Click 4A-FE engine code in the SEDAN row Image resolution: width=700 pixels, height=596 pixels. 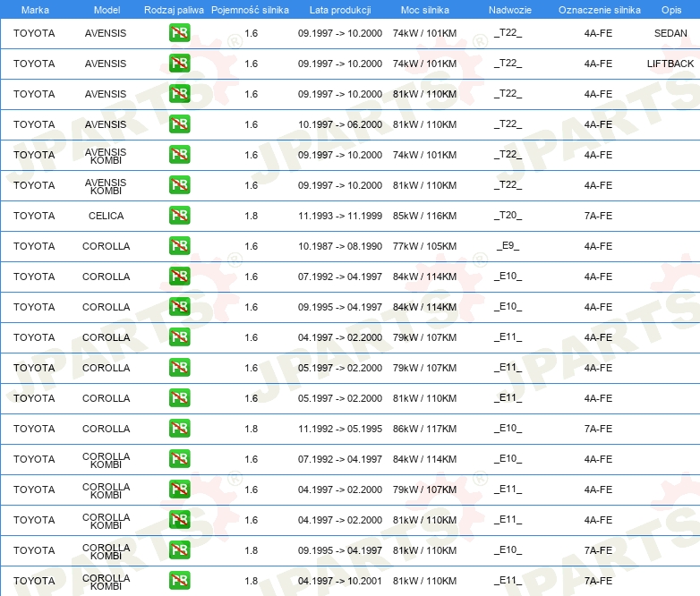598,33
